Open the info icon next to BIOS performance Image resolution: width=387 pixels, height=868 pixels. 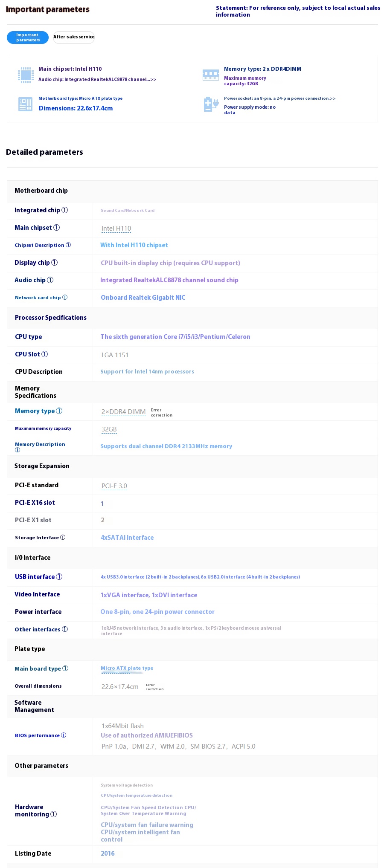pyautogui.click(x=64, y=735)
